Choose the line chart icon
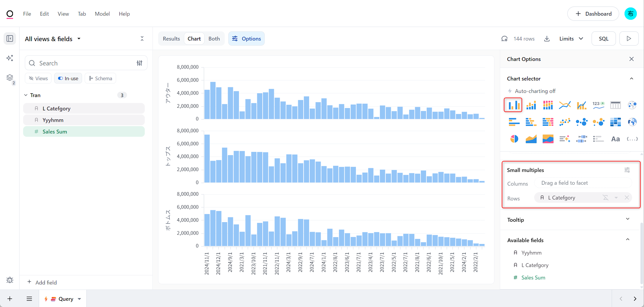This screenshot has width=644, height=307. [565, 105]
